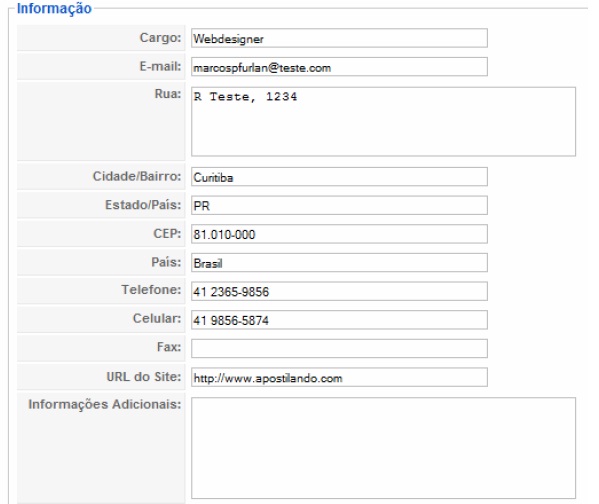Click the URL do Site field
Viewport: 599px width, 504px height.
point(339,377)
